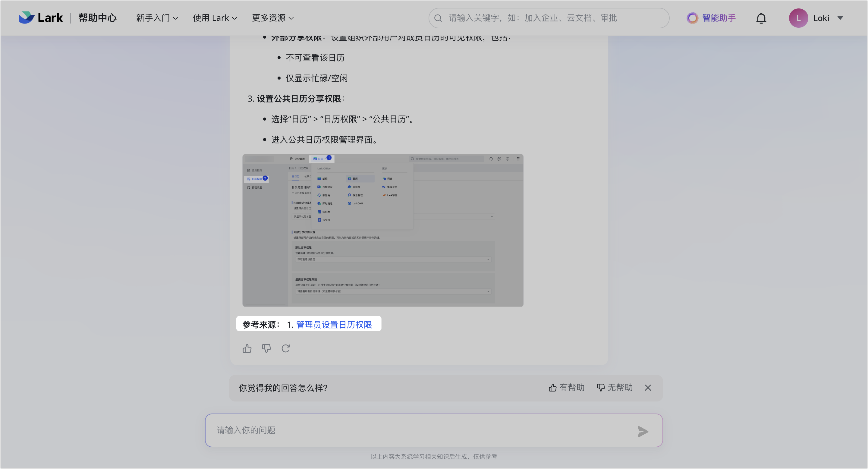Enlarge the calendar permissions screenshot
Viewport: 868px width, 469px height.
(383, 230)
